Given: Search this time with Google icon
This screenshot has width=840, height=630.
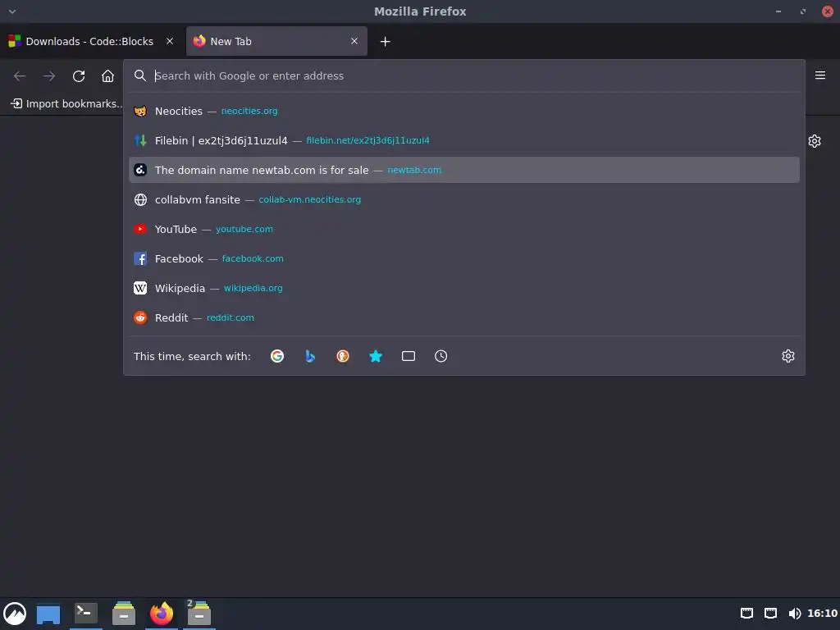Looking at the screenshot, I should (277, 356).
